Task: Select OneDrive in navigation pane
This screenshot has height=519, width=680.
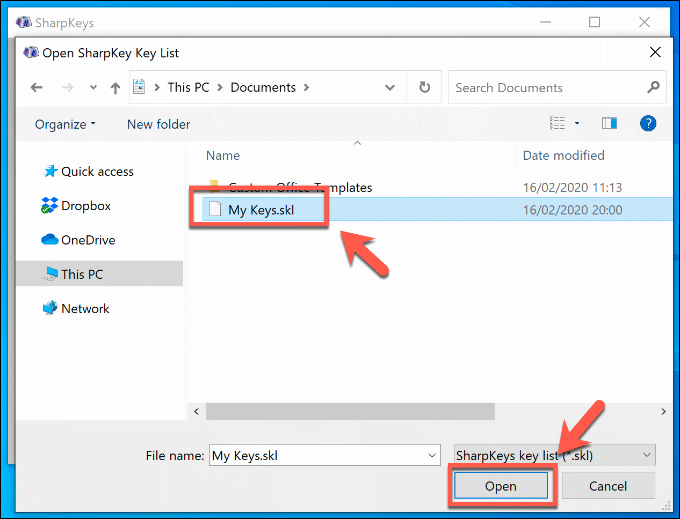Action: 88,240
